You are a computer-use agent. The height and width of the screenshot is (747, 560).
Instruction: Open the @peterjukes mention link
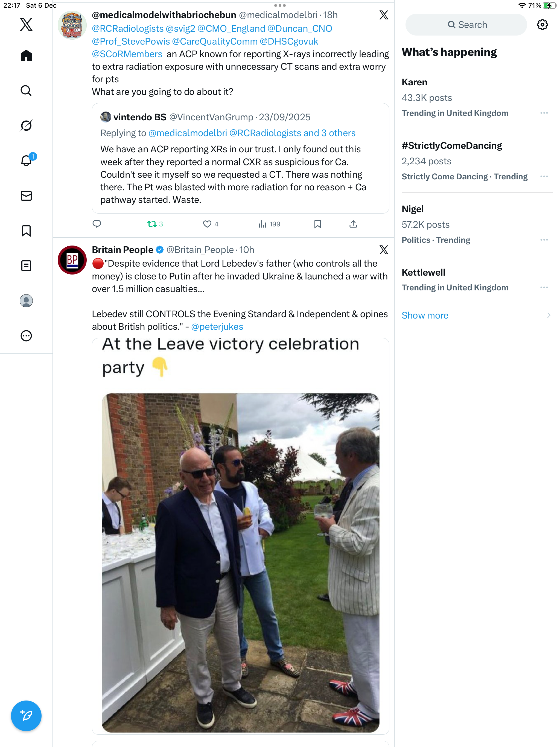tap(217, 326)
